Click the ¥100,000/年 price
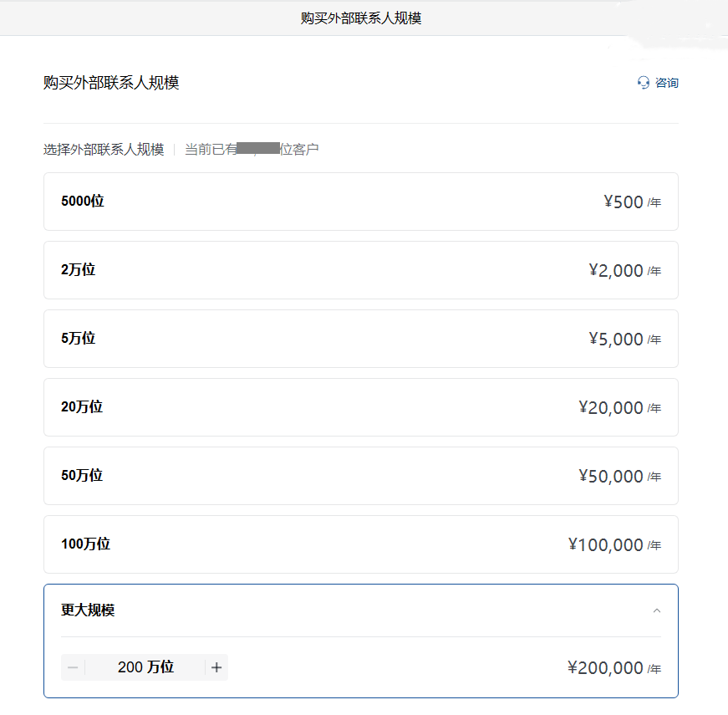Image resolution: width=728 pixels, height=715 pixels. (614, 544)
